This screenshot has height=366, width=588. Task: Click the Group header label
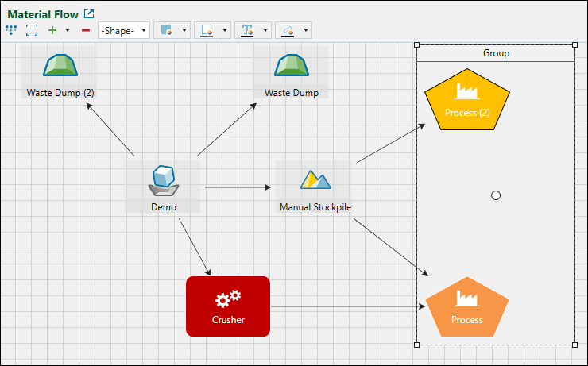coord(496,53)
